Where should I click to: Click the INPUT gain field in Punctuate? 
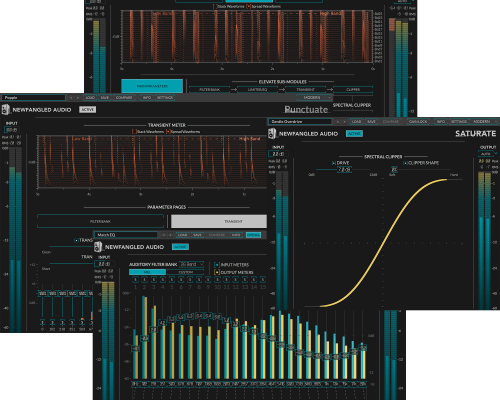pos(11,130)
